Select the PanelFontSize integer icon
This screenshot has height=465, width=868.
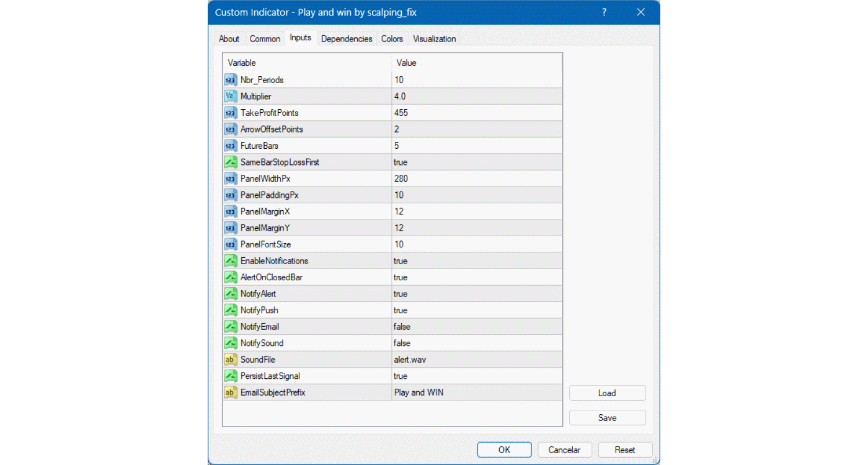click(x=230, y=244)
